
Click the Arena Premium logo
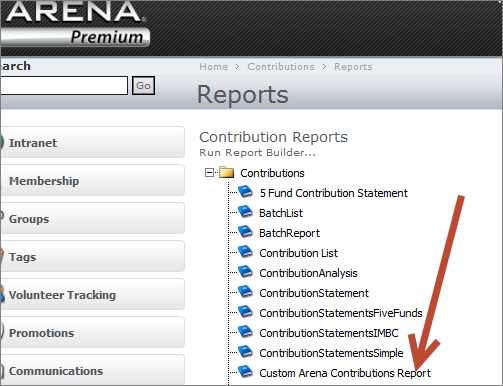[x=76, y=23]
